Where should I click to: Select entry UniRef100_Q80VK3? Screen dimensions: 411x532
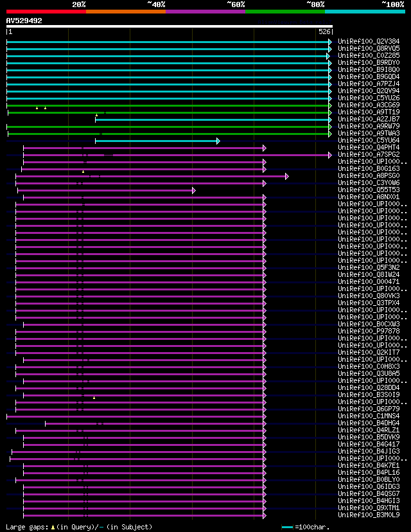369,296
